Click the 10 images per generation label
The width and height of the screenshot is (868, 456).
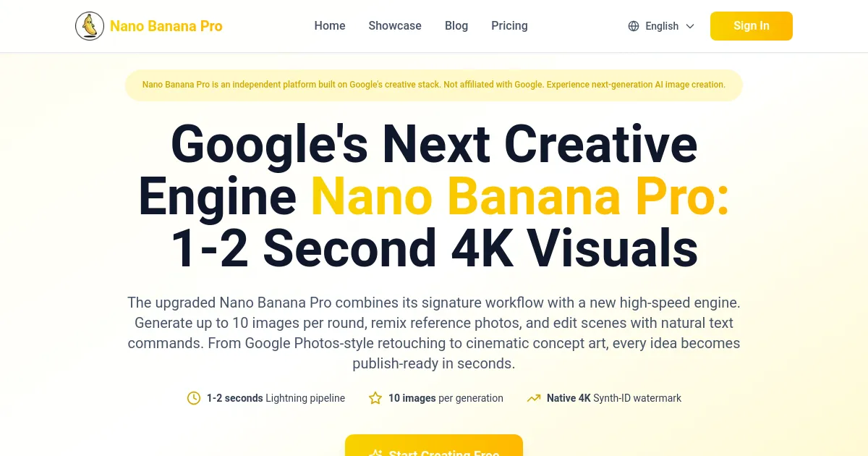coord(446,398)
